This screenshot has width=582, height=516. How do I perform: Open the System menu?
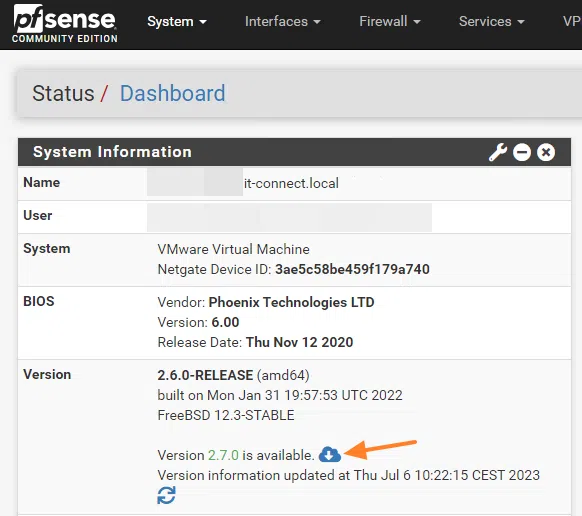pos(177,22)
